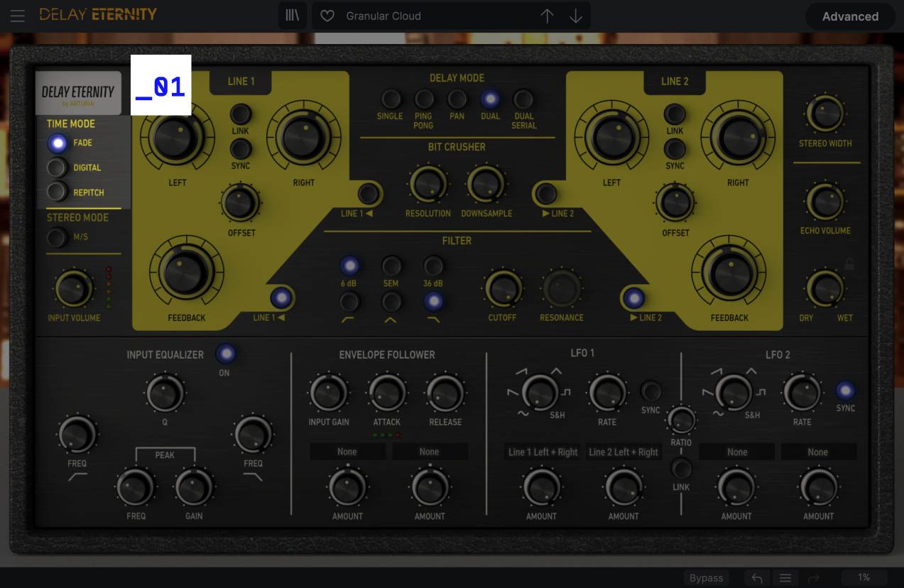Select Ping Pong delay mode
Viewport: 904px width, 588px height.
point(424,99)
